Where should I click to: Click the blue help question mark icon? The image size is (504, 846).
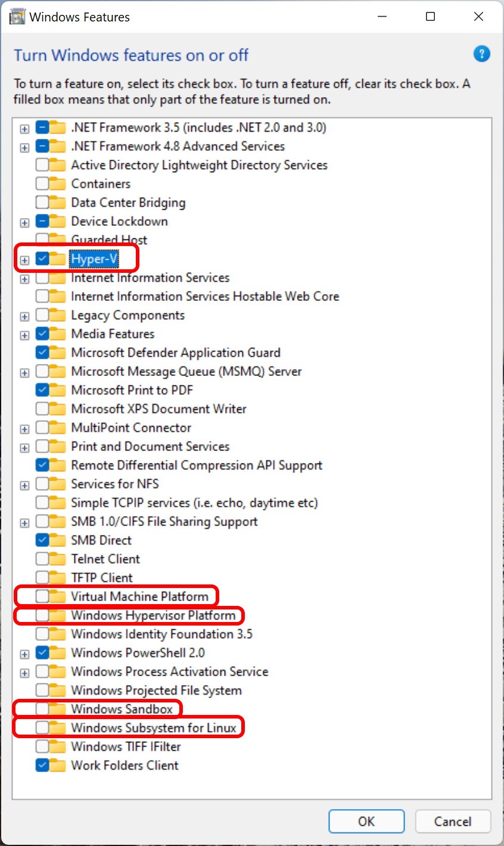pyautogui.click(x=481, y=54)
